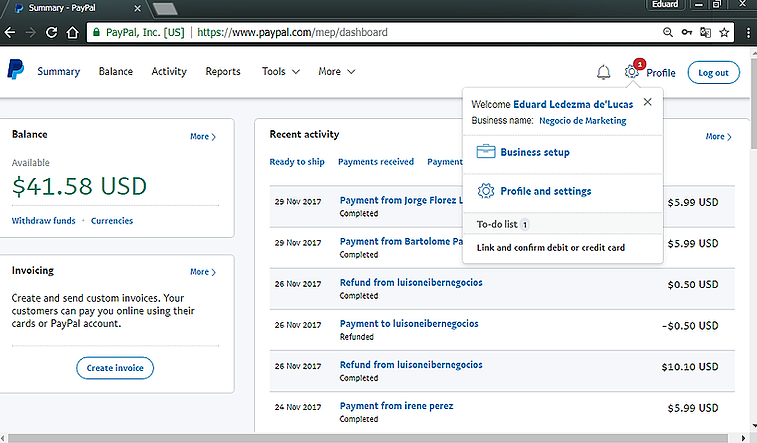Open a new browser tab
Viewport: 757px width, 443px height.
point(165,9)
